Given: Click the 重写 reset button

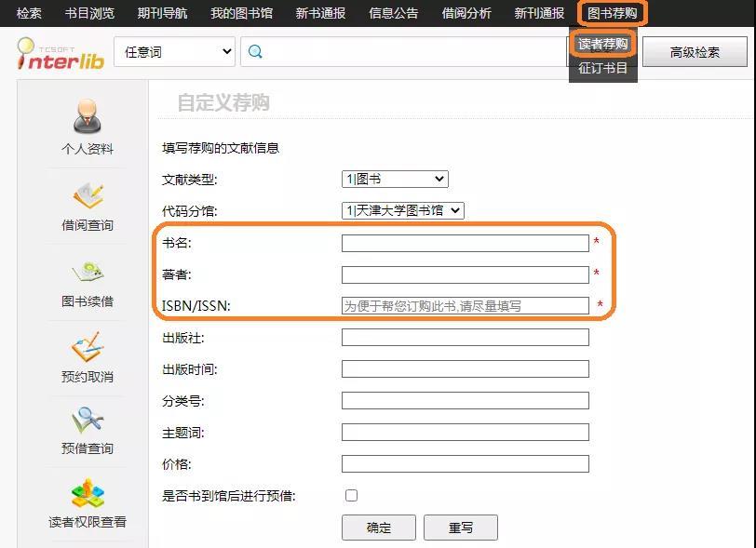Looking at the screenshot, I should point(461,528).
